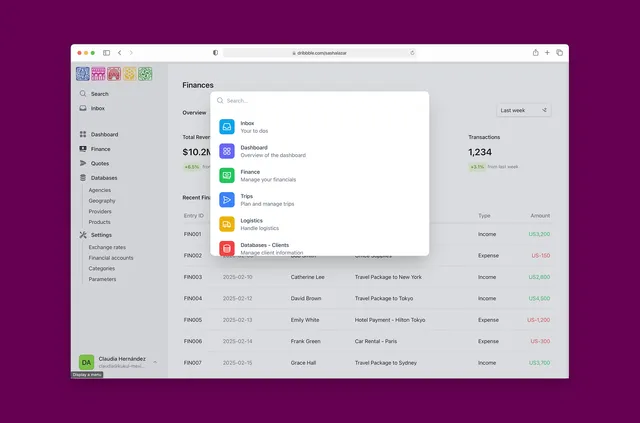This screenshot has width=640, height=423.
Task: Click FIN006 entry ID cell
Action: tap(193, 341)
